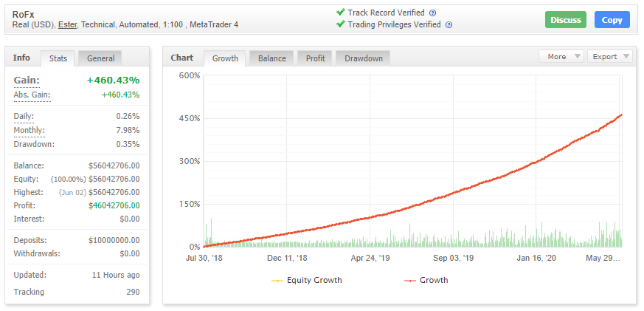Click the +460.43% Gain value
The height and width of the screenshot is (311, 644).
pyautogui.click(x=113, y=81)
